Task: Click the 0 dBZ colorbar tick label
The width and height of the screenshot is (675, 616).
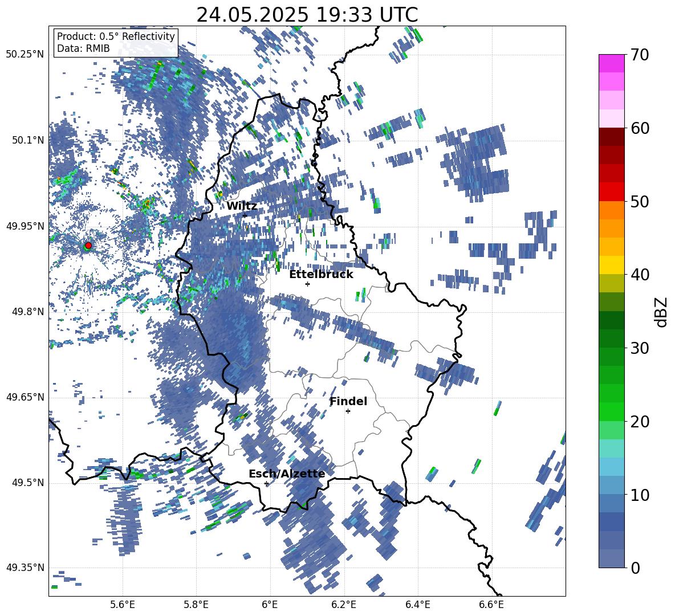Action: click(635, 568)
